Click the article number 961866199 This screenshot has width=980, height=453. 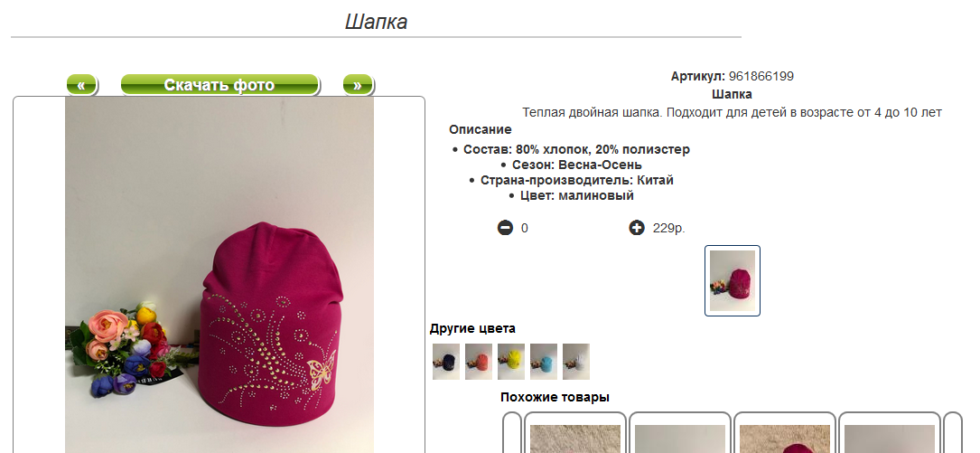(761, 76)
